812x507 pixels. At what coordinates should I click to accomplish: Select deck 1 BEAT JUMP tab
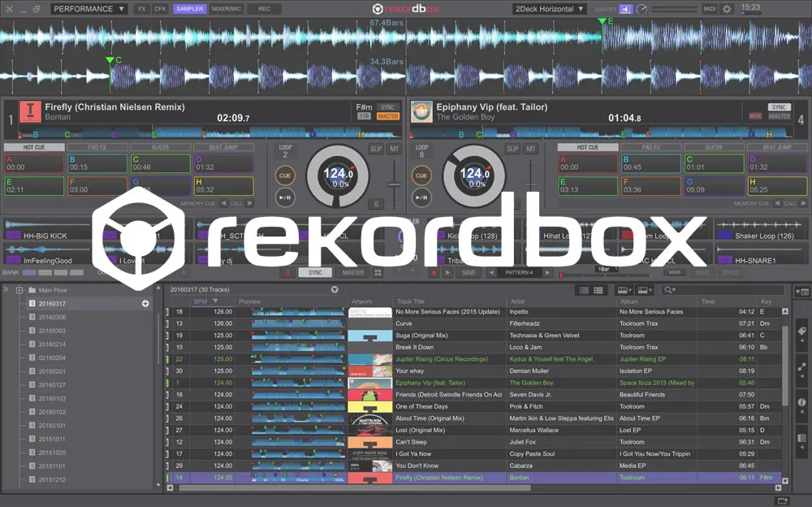223,147
